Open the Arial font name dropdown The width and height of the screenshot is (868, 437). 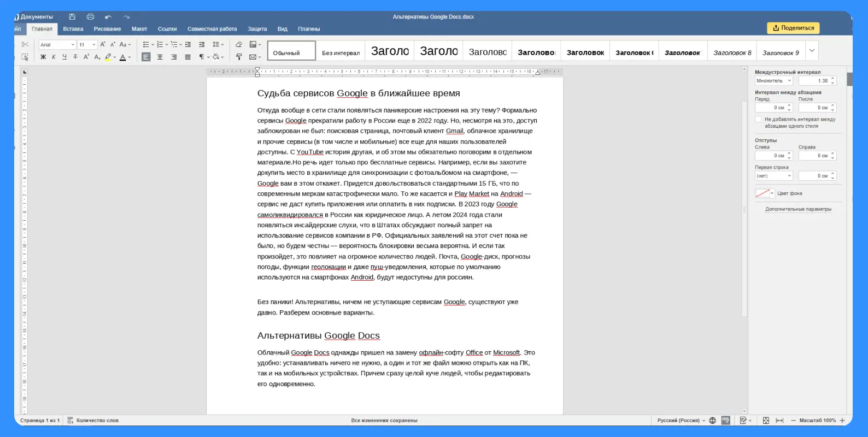coord(73,45)
